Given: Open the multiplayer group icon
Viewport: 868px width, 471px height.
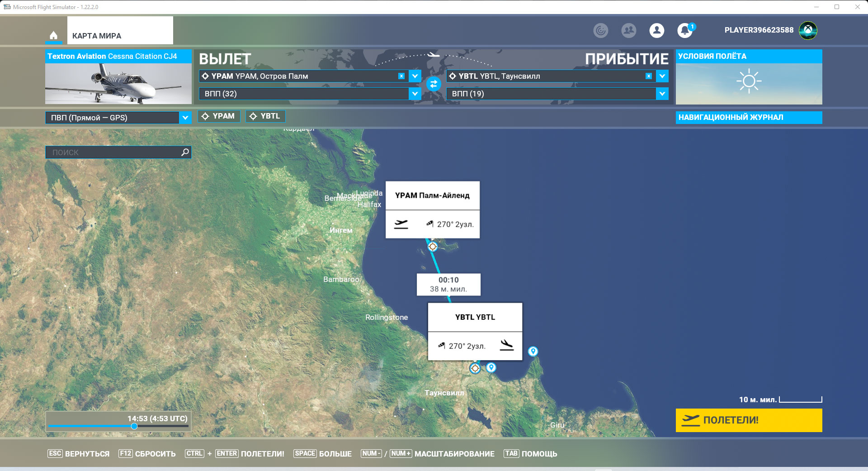Looking at the screenshot, I should click(628, 30).
